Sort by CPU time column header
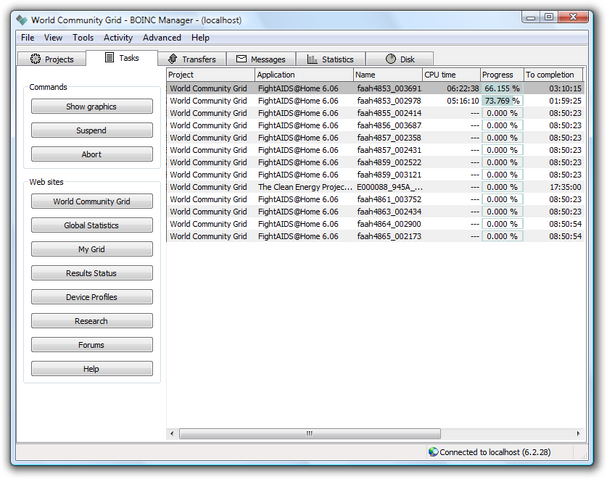This screenshot has height=479, width=607. click(451, 74)
